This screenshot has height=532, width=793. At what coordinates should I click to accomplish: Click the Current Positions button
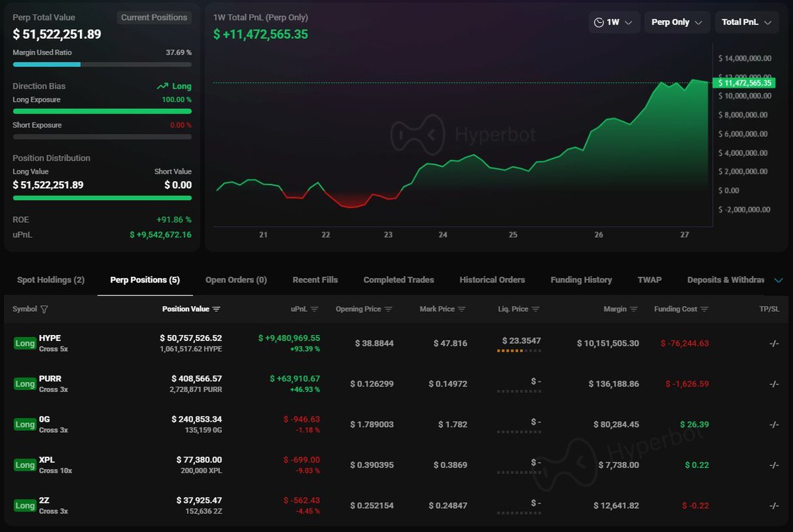pos(154,18)
